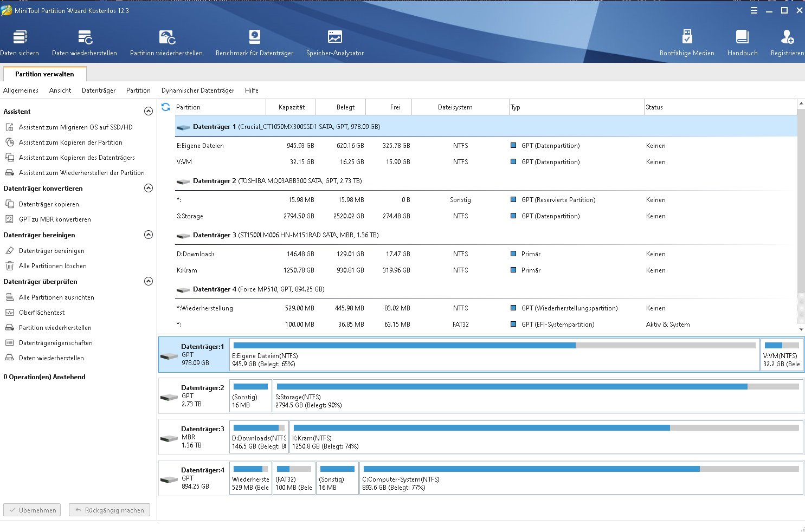Select C:Computer-System usage bar in disk map

(x=581, y=469)
